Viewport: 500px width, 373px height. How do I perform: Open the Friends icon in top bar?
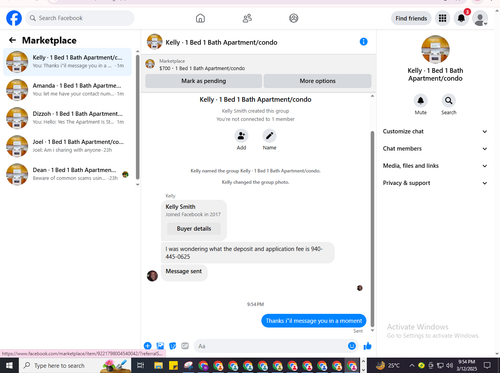tap(247, 18)
